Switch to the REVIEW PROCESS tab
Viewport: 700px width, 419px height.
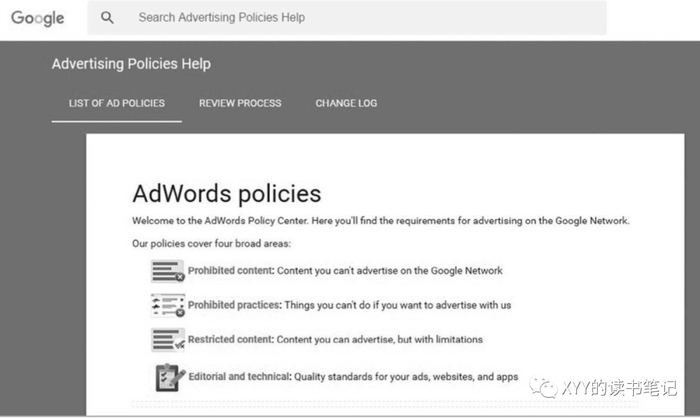tap(240, 104)
